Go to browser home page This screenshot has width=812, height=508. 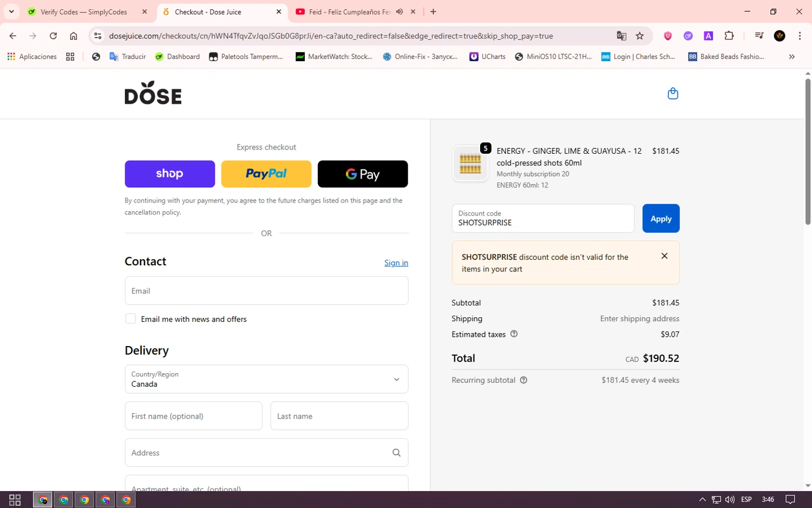(74, 36)
